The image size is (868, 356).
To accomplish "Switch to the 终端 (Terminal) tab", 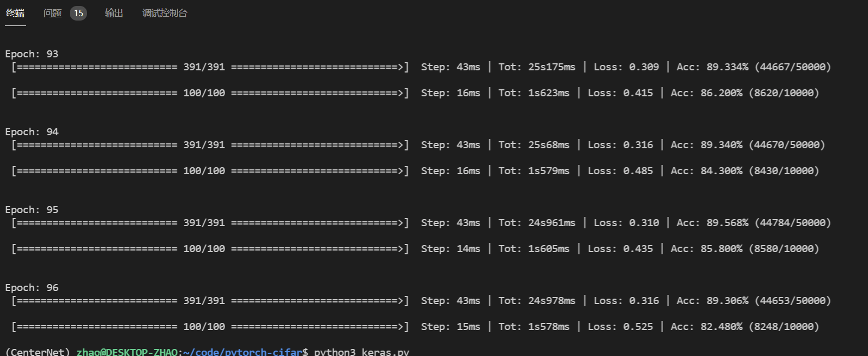I will coord(15,13).
